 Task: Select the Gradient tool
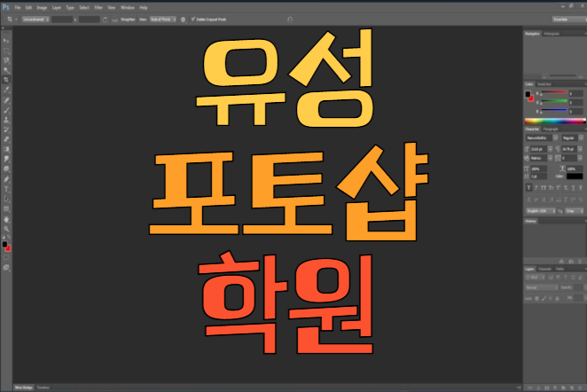click(x=6, y=149)
